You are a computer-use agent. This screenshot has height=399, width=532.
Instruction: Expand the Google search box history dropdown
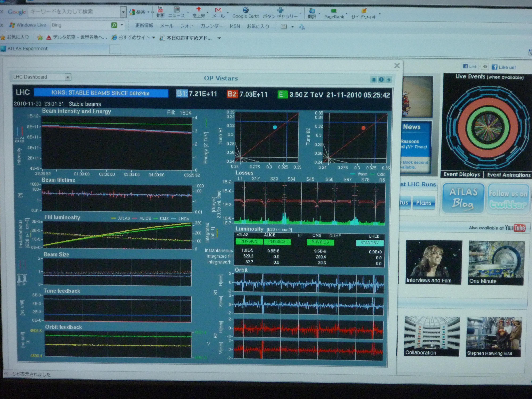click(x=123, y=12)
